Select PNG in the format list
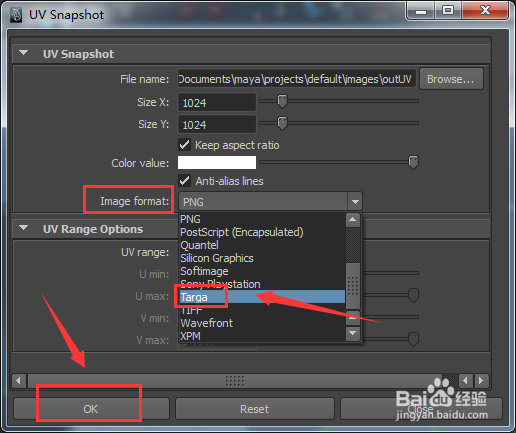The image size is (516, 433). [262, 219]
